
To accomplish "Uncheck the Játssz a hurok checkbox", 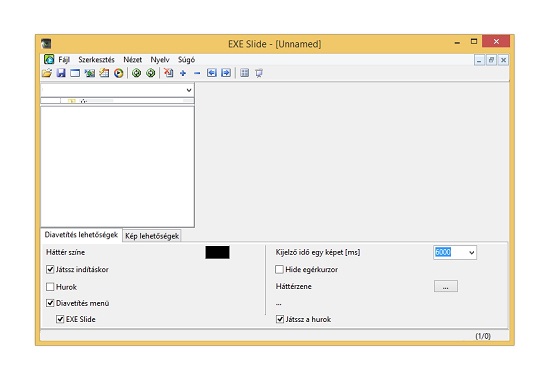I will tap(280, 319).
